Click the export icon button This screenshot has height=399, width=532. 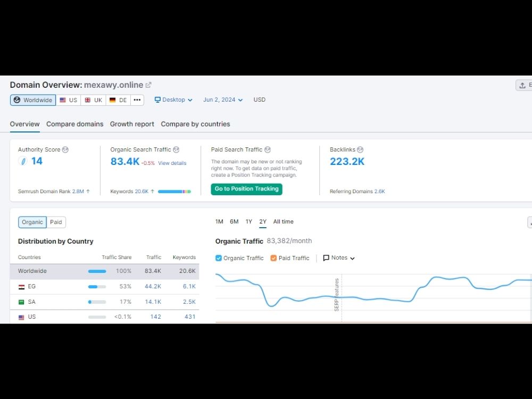click(x=524, y=85)
